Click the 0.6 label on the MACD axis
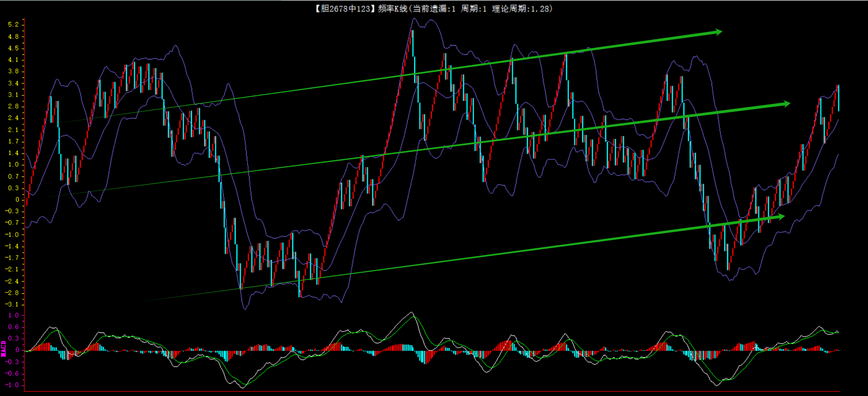 [x=13, y=327]
